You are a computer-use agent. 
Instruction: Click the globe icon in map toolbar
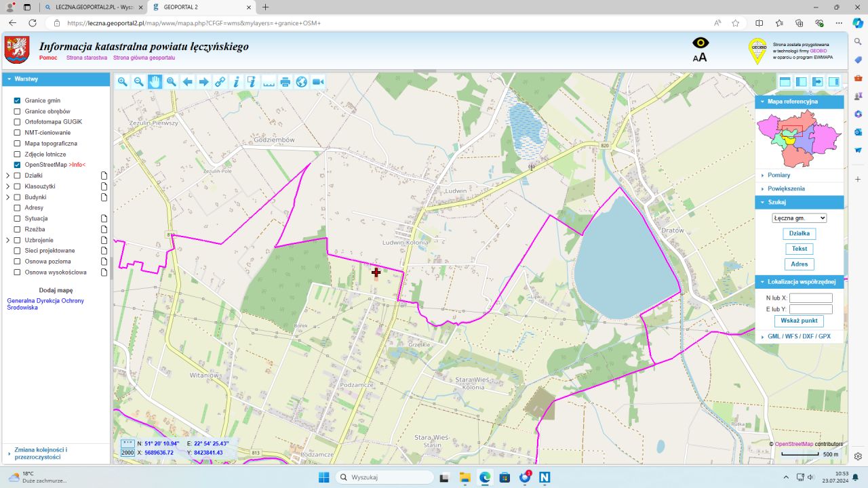pos(302,82)
